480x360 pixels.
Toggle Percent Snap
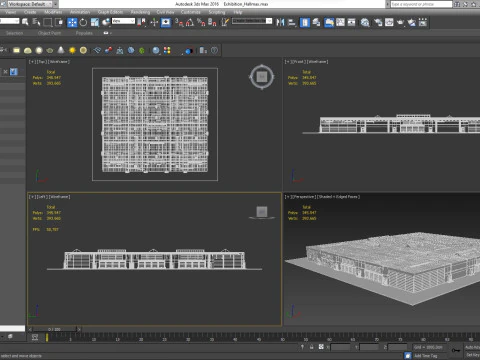pyautogui.click(x=201, y=22)
